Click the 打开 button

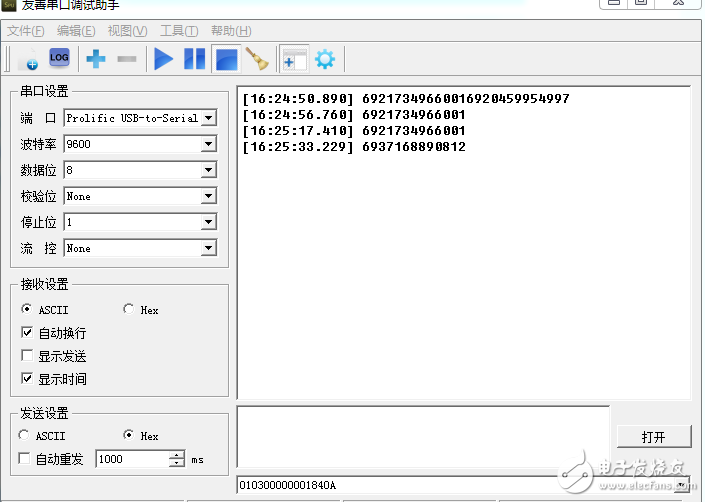pyautogui.click(x=654, y=437)
